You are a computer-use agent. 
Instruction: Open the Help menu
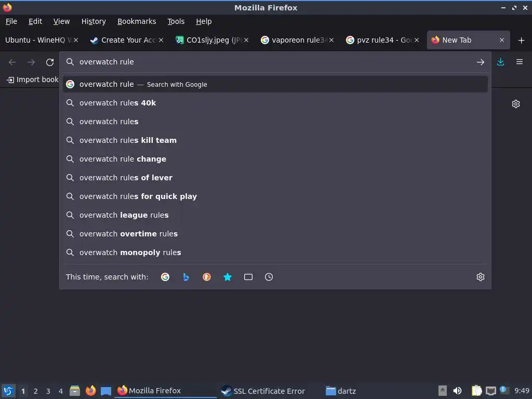point(204,21)
